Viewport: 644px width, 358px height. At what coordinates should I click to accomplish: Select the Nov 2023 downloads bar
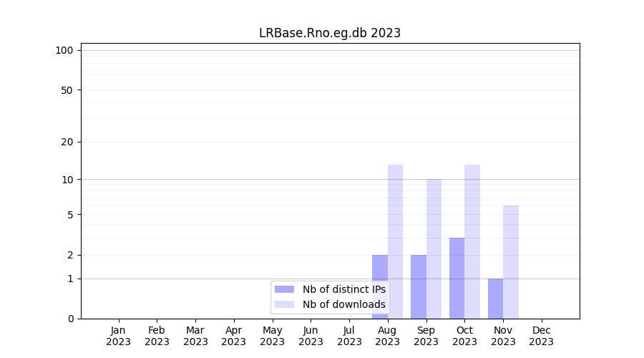click(x=511, y=261)
